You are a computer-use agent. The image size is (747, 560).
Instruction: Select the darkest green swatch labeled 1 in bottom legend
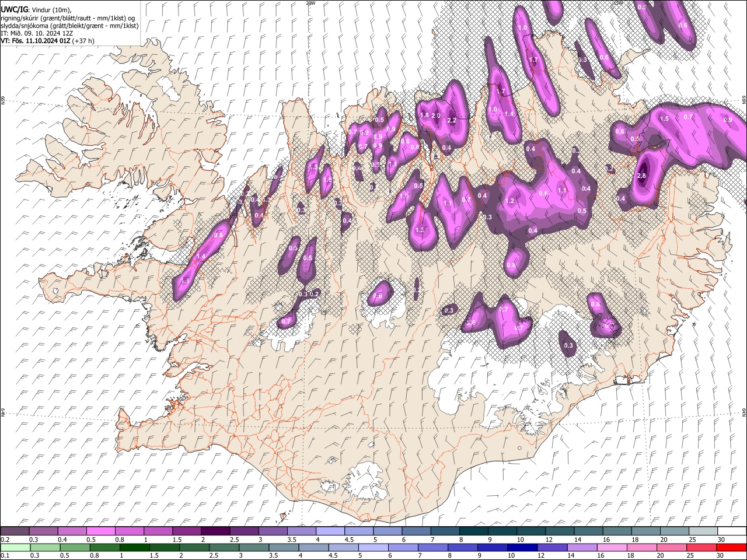click(135, 547)
